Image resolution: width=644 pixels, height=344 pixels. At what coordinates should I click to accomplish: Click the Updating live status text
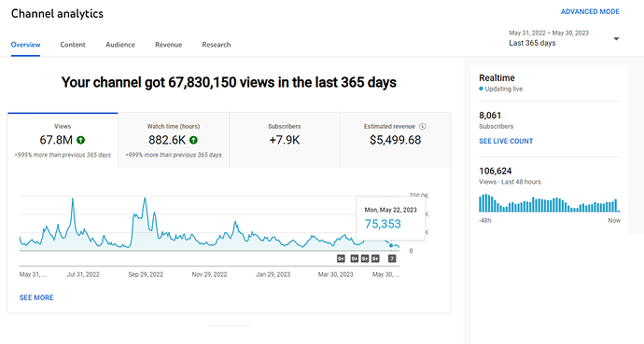pos(504,89)
